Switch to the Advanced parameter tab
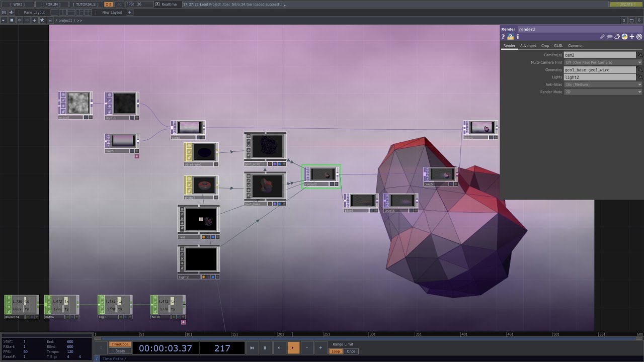This screenshot has width=644, height=362. tap(528, 45)
